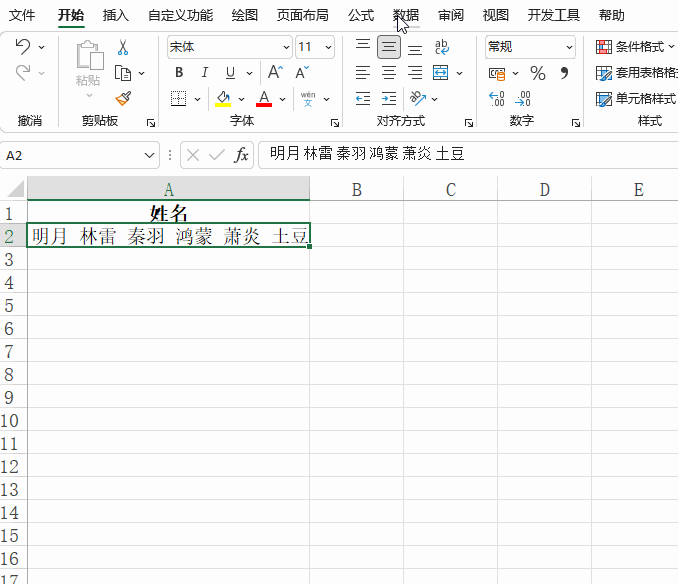
Task: Align text right
Action: tap(415, 73)
